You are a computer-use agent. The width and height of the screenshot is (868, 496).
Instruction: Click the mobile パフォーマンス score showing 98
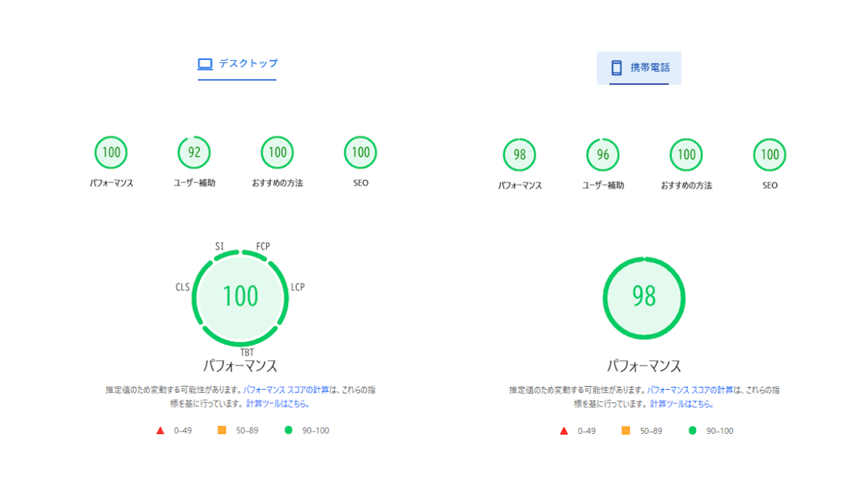pos(519,154)
